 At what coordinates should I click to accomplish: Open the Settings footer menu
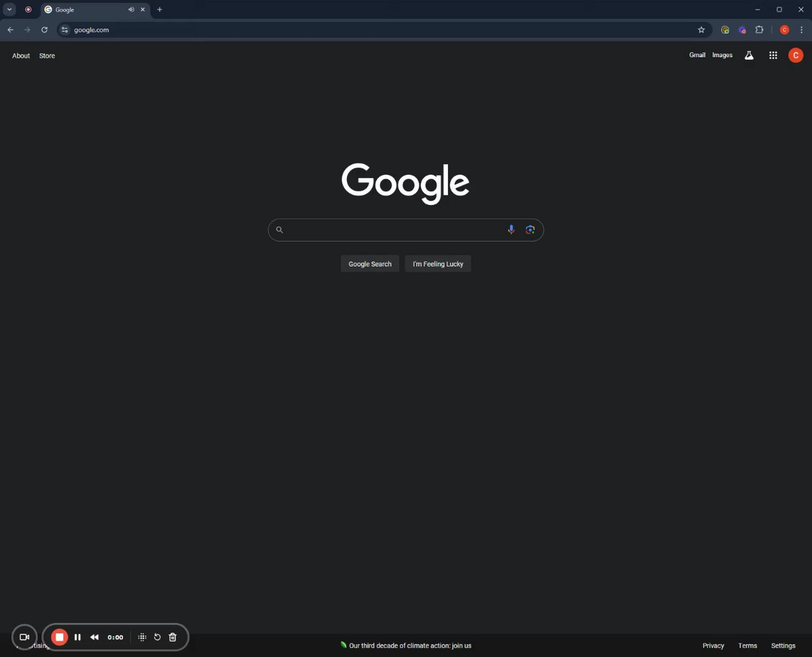pyautogui.click(x=783, y=646)
